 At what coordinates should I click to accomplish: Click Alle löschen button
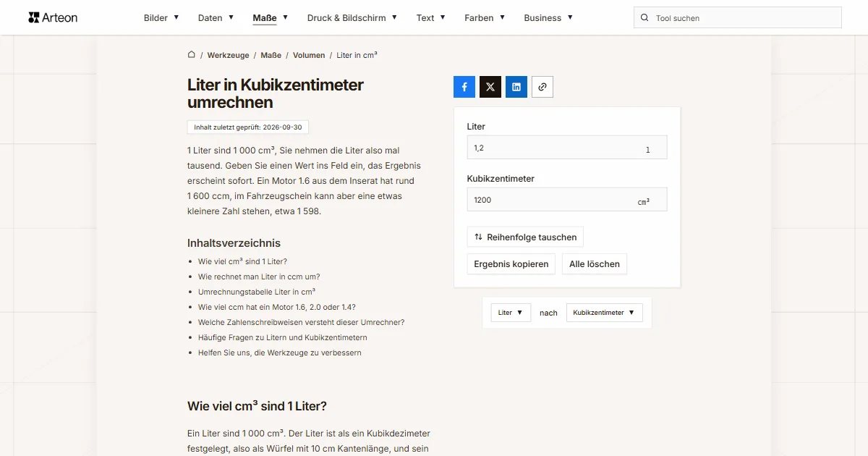point(595,264)
